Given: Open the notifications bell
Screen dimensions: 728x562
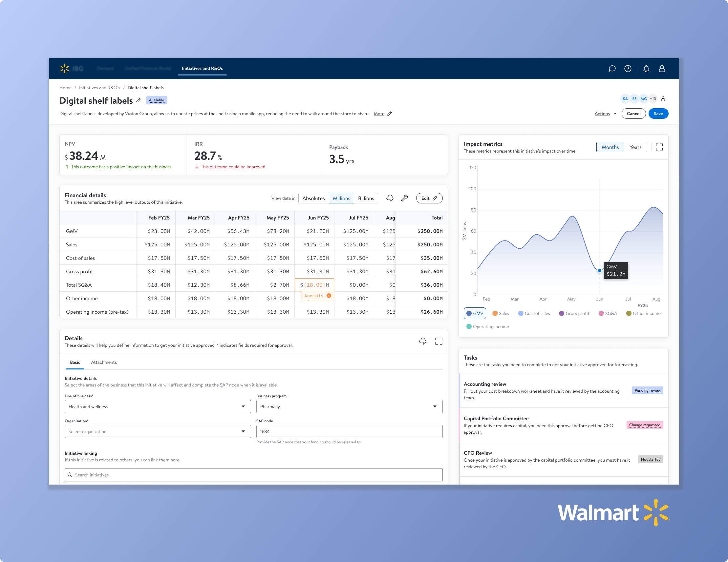Looking at the screenshot, I should 646,69.
